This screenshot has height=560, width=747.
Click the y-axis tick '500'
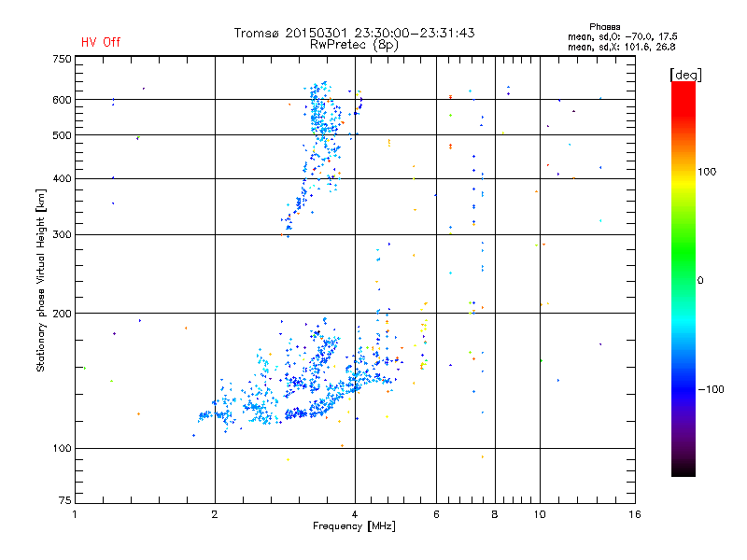(62, 135)
